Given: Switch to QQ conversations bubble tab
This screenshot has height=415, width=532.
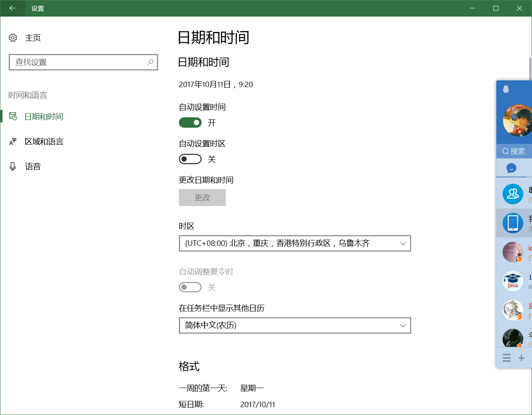Looking at the screenshot, I should coord(511,168).
